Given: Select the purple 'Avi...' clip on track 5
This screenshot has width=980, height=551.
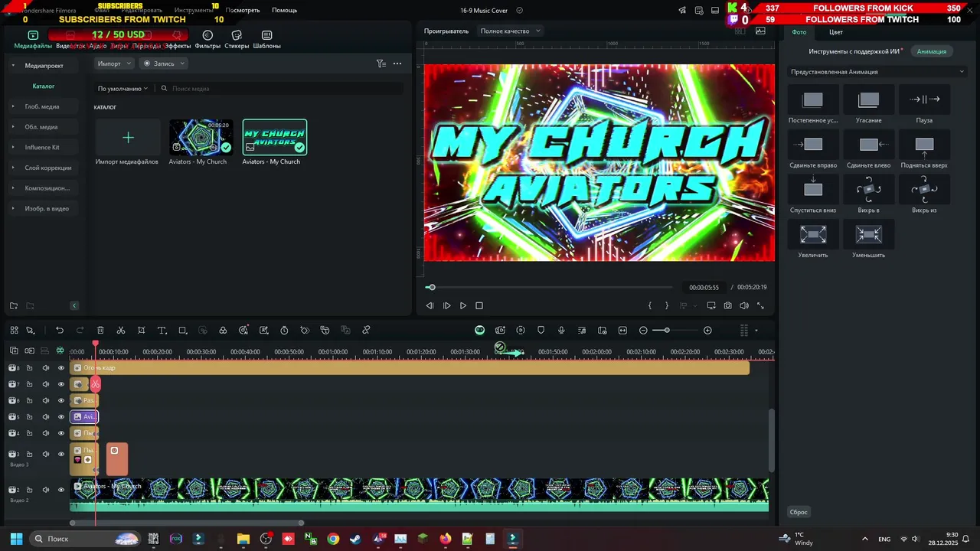Looking at the screenshot, I should (x=84, y=417).
